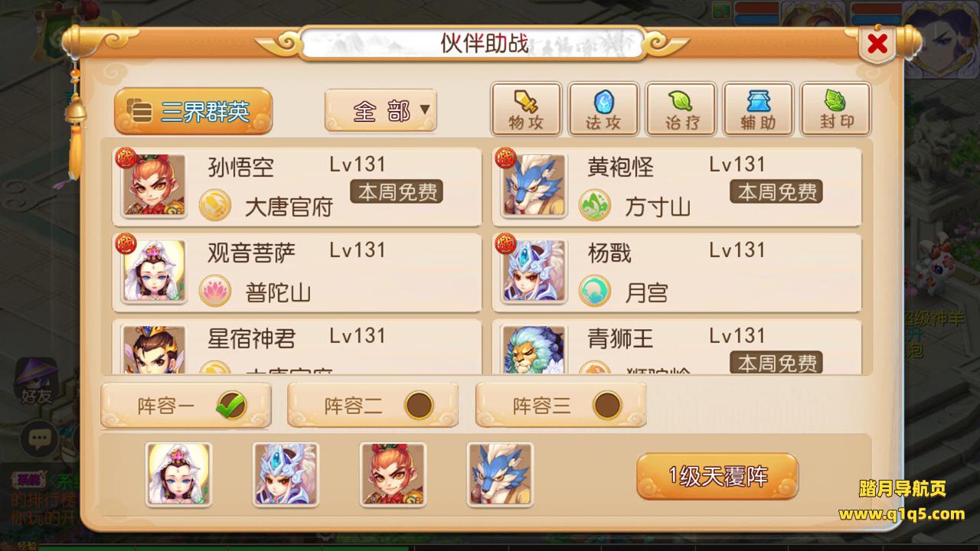Click the 黄袍怪 portrait in lineup slots
The height and width of the screenshot is (551, 980).
(x=501, y=474)
